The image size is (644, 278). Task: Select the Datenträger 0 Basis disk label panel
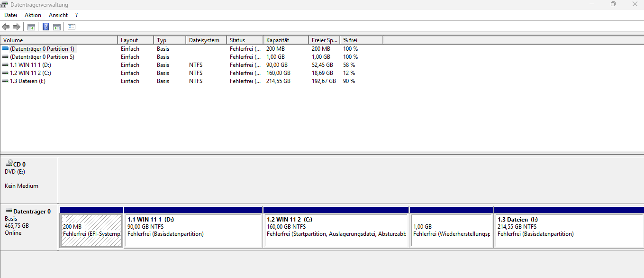click(29, 227)
